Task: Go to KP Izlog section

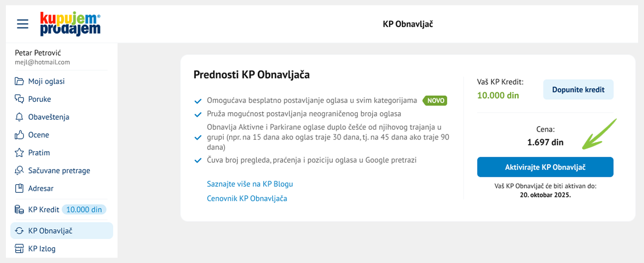Action: (x=42, y=249)
